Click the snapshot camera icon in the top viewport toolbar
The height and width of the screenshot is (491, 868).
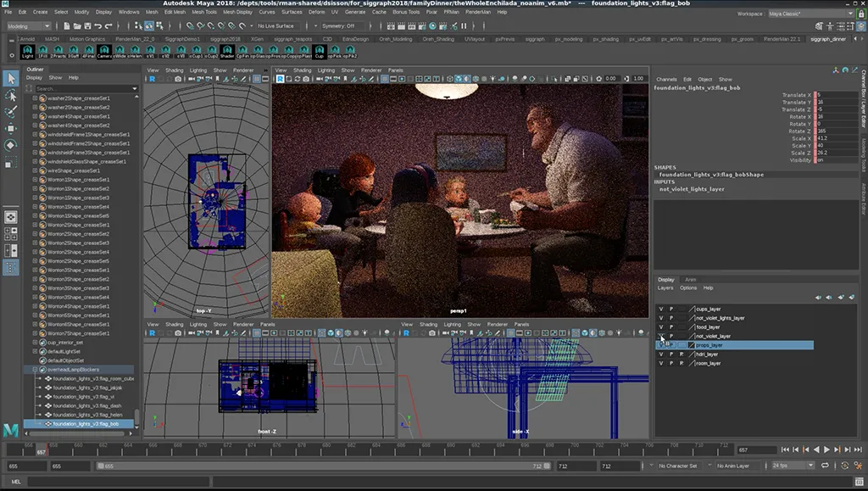point(178,78)
